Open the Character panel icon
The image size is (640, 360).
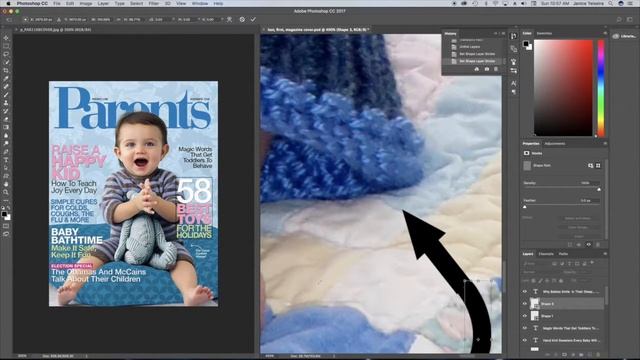pos(513,83)
